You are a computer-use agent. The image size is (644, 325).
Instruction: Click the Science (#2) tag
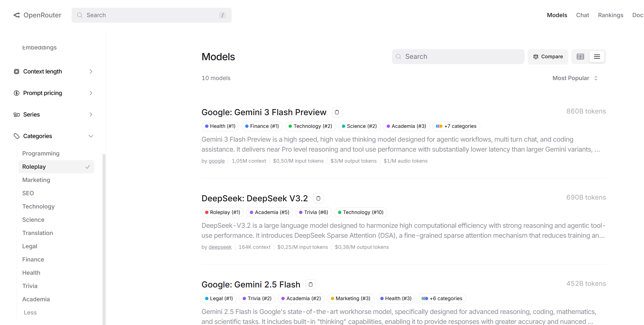point(359,126)
